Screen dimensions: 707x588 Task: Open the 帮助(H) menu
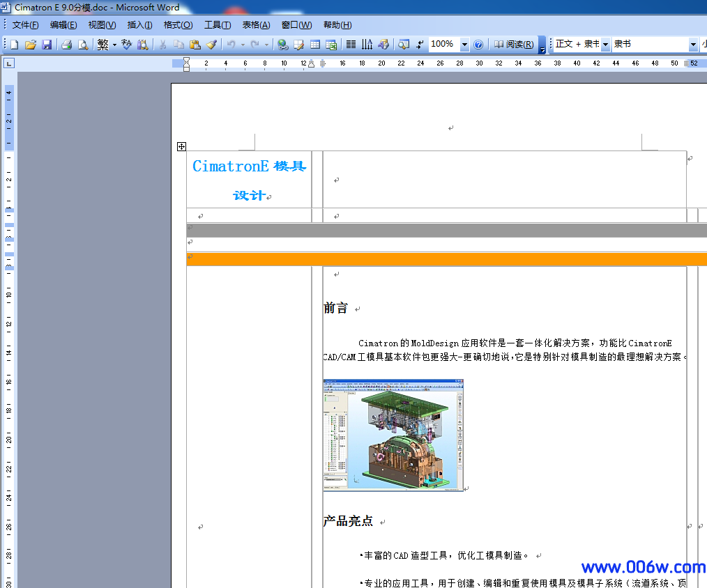tap(337, 25)
